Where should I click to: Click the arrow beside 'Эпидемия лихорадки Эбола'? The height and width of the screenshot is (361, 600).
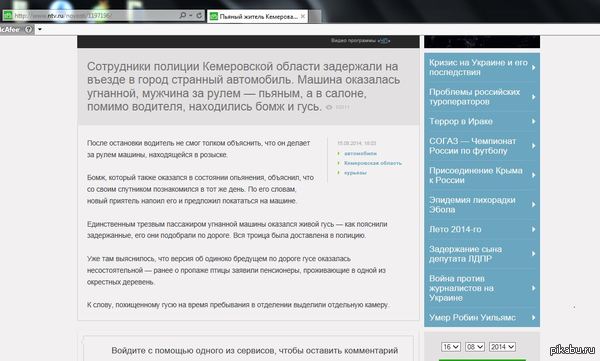[533, 205]
